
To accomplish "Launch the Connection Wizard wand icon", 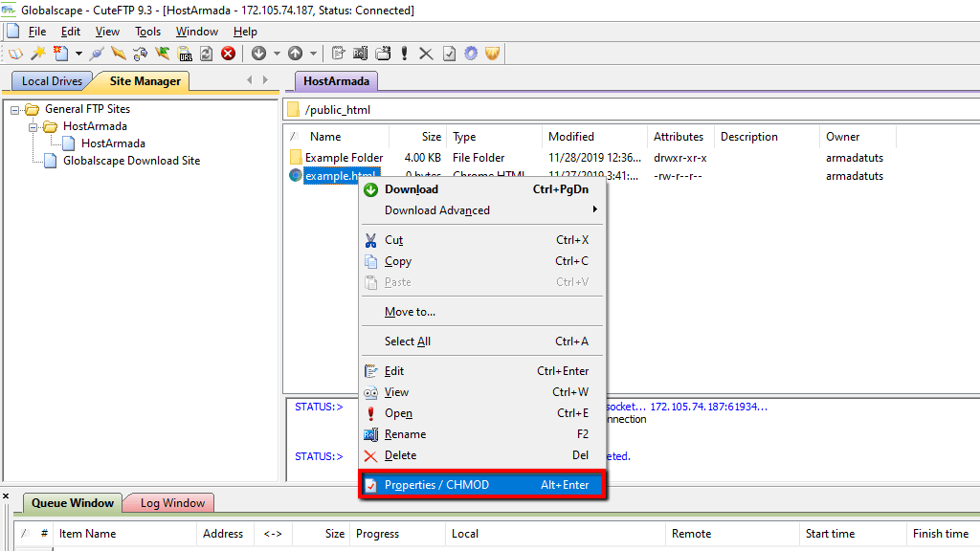I will pyautogui.click(x=38, y=54).
